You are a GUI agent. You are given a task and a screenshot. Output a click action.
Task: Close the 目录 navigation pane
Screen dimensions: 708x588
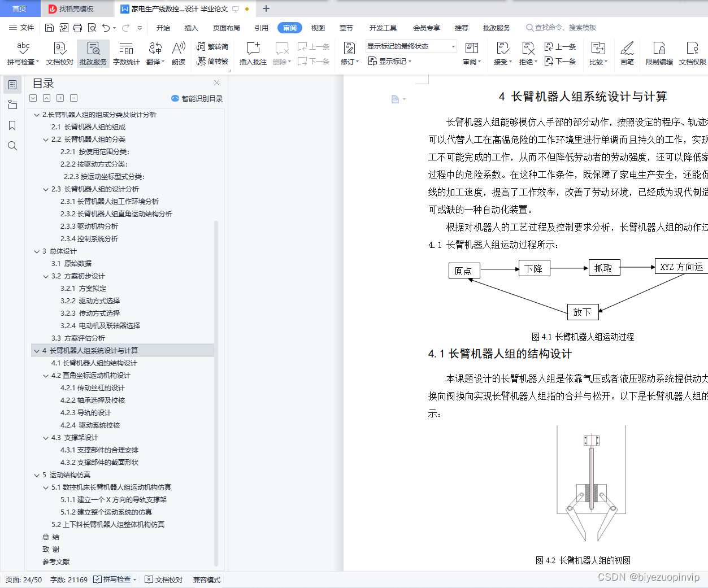216,83
